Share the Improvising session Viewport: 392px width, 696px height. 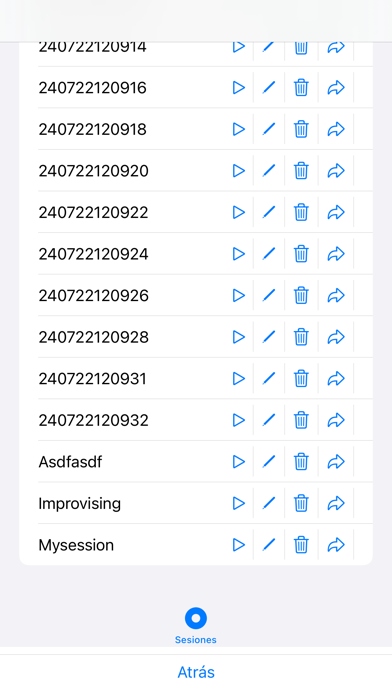tap(336, 503)
